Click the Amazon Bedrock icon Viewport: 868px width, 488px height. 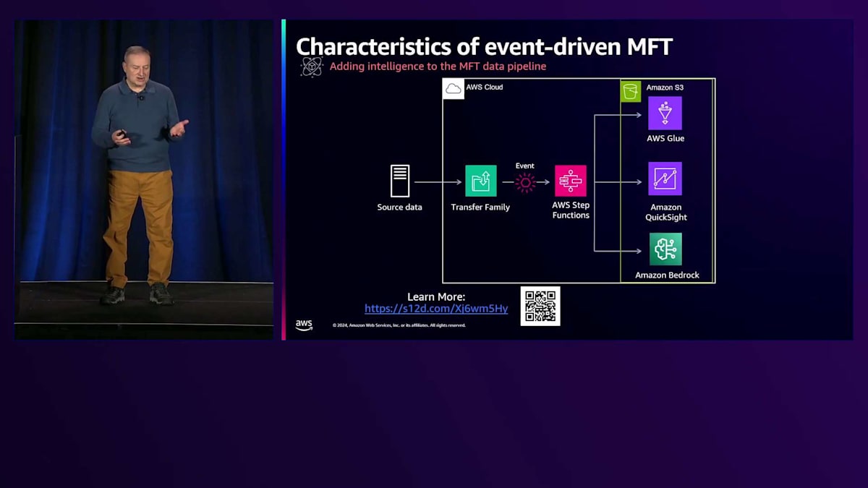pos(665,249)
